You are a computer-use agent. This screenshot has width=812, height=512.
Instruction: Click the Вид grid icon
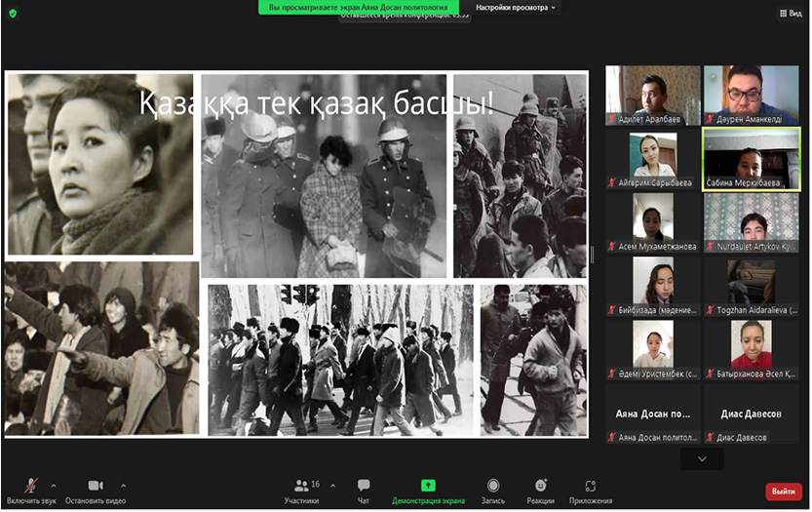click(x=790, y=14)
